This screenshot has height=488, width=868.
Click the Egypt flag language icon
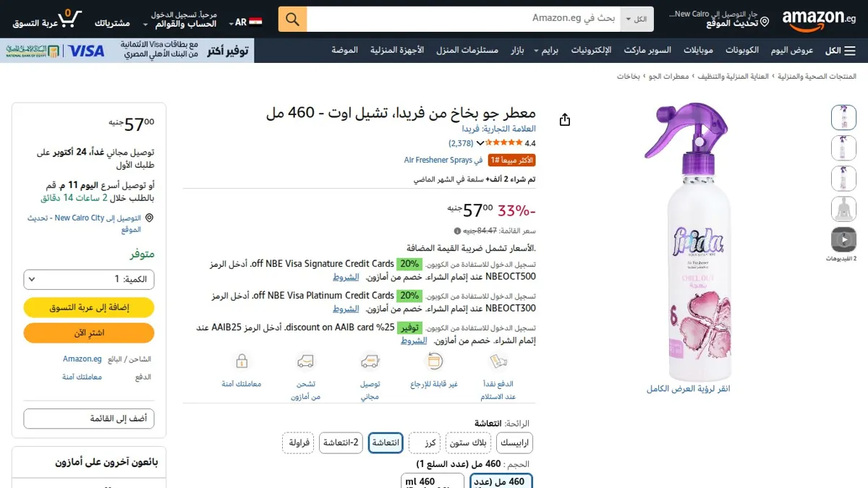255,22
